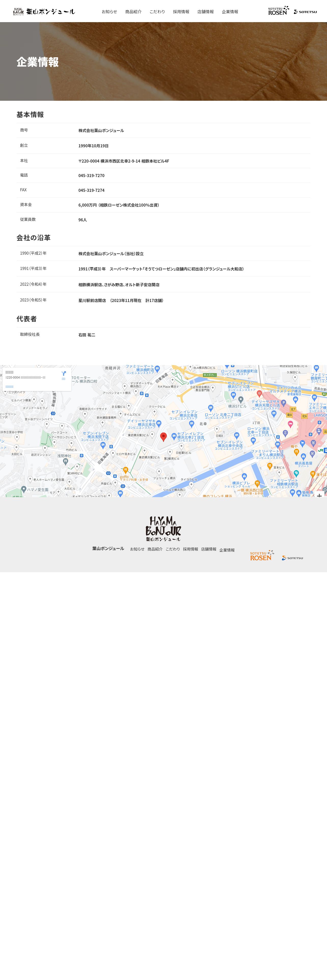
Task: Click the 南8 exit label on map
Action: [x=289, y=415]
